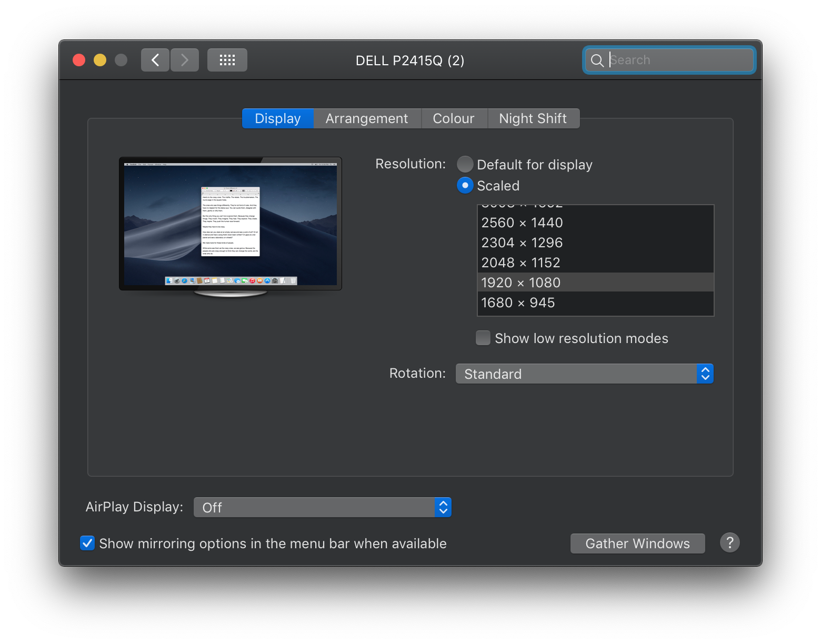Focus the Search input field
Image resolution: width=821 pixels, height=644 pixels.
point(669,60)
